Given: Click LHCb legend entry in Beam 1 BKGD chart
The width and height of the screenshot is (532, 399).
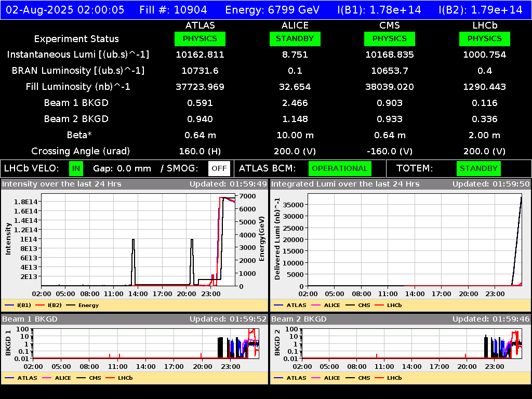Looking at the screenshot, I should (119, 378).
